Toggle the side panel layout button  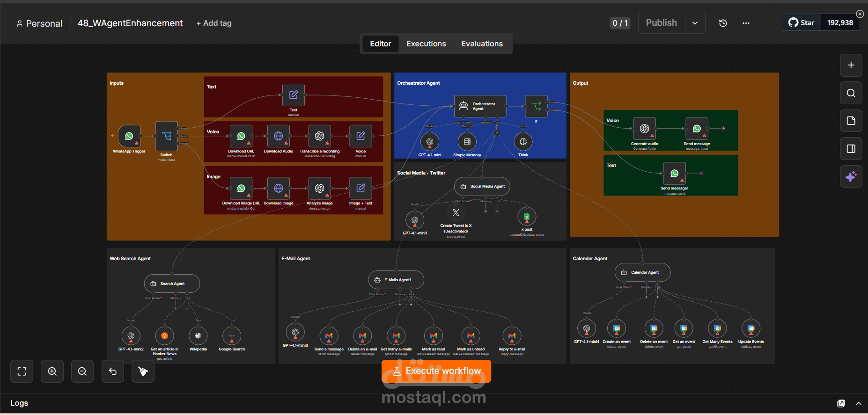[x=851, y=149]
